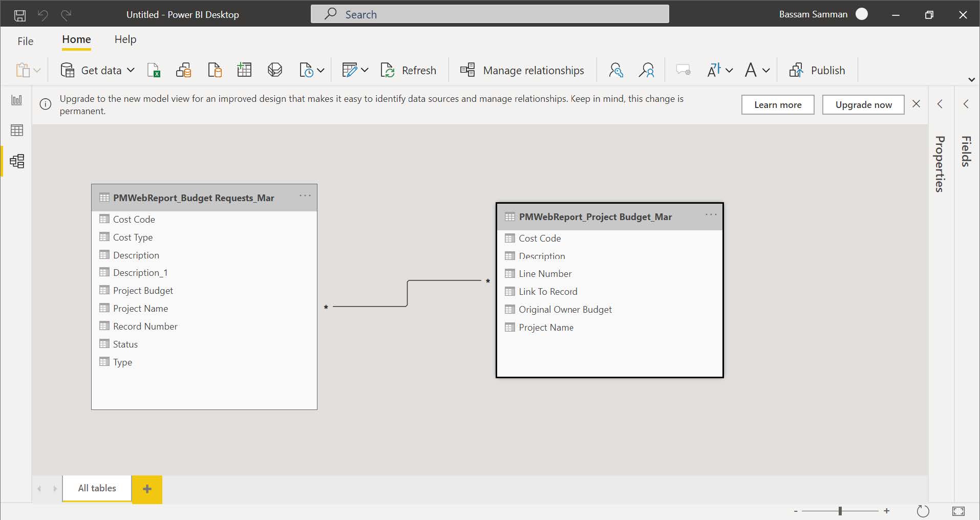The image size is (980, 520).
Task: Select Model view in sidebar
Action: point(17,161)
